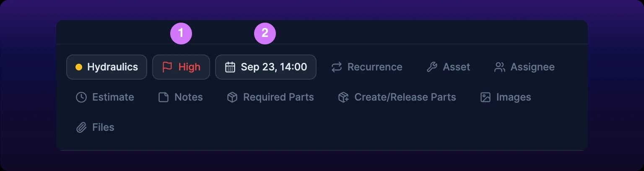Open the Sep 23, 14:00 date picker

pyautogui.click(x=266, y=67)
